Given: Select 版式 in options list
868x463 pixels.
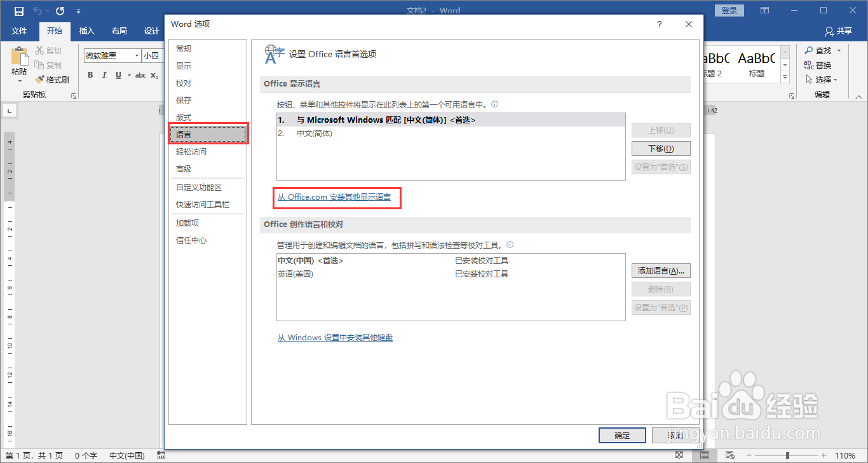Looking at the screenshot, I should 207,118.
